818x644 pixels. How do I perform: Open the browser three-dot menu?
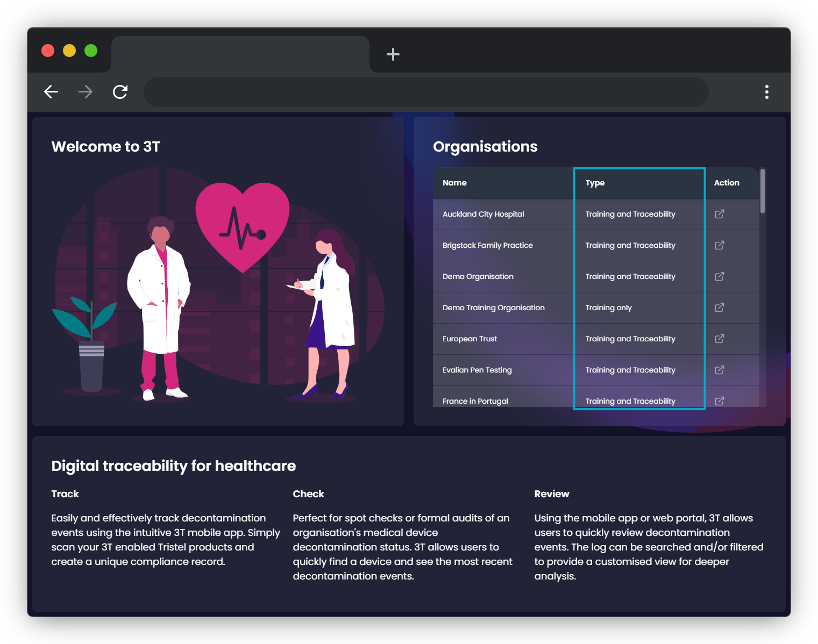pyautogui.click(x=767, y=92)
